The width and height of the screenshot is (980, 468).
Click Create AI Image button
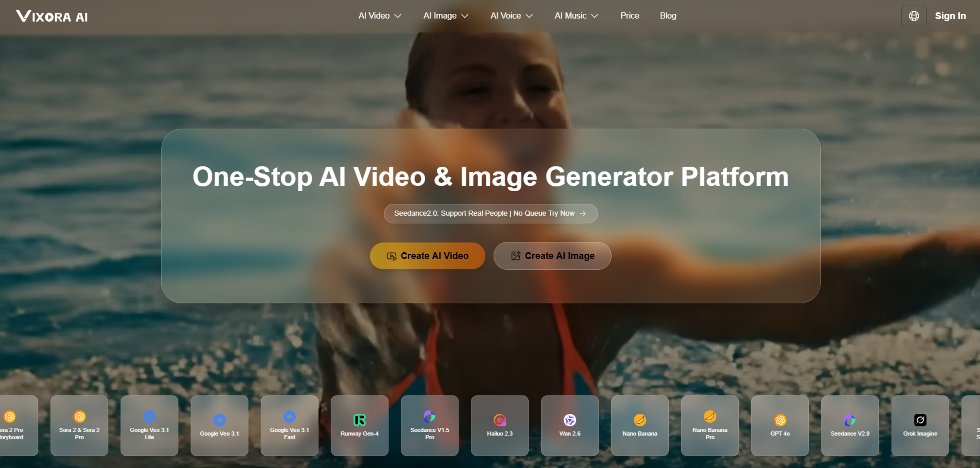552,256
